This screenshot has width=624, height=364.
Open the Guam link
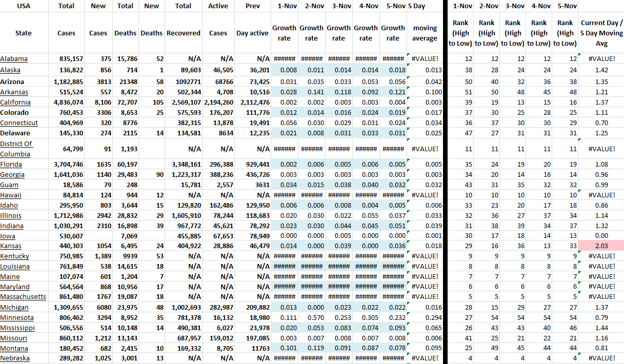(x=9, y=185)
